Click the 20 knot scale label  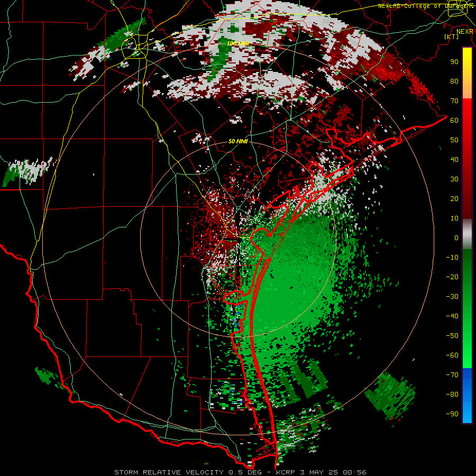tap(454, 198)
